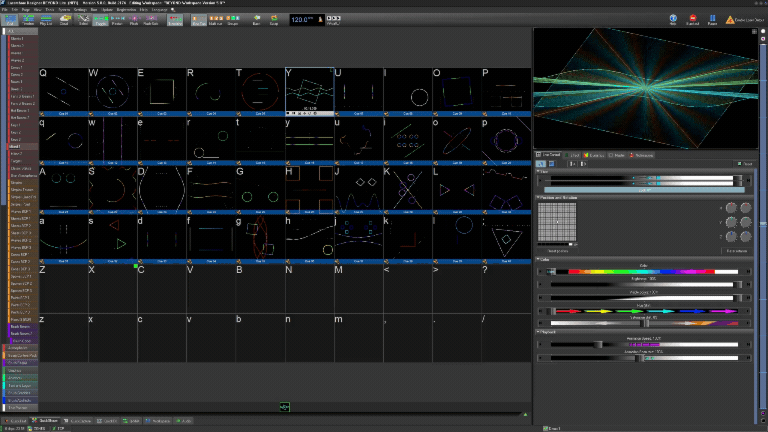
Task: Open the Settings menu
Action: 80,10
